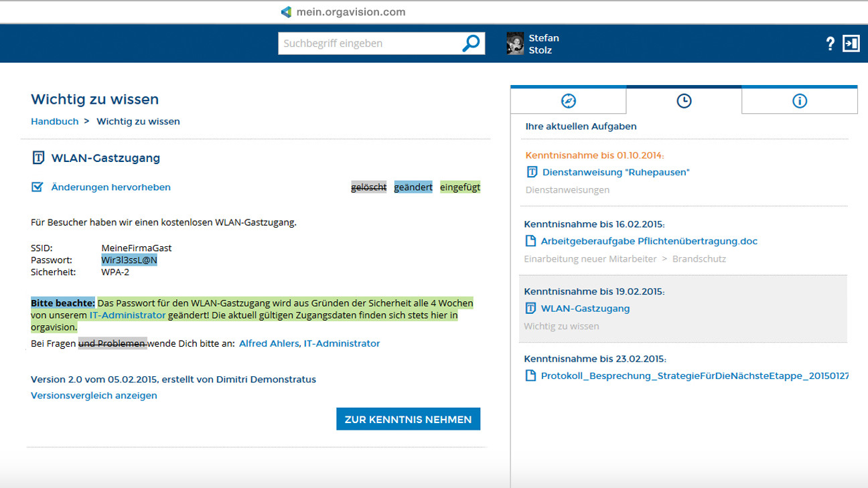Click the search magnifier icon
The image size is (868, 488).
coord(471,43)
